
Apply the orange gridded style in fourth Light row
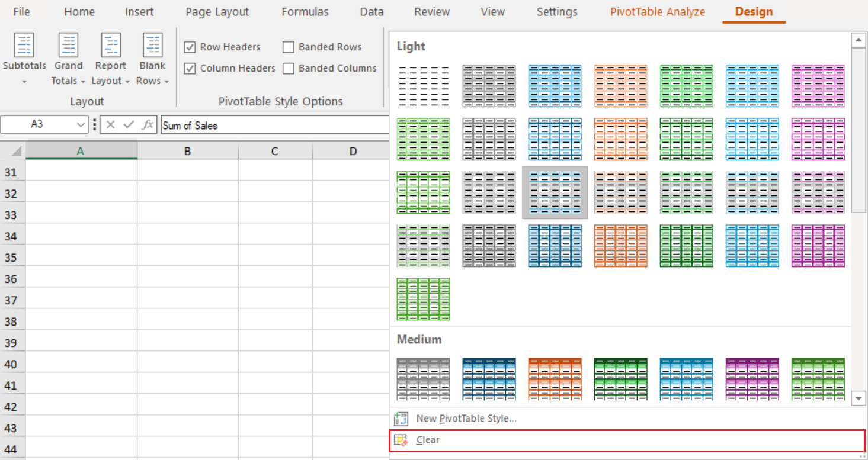point(620,246)
